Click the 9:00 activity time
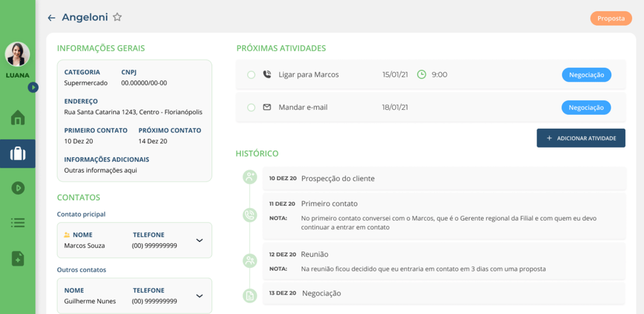Screen dimensions: 644x314 tap(440, 75)
